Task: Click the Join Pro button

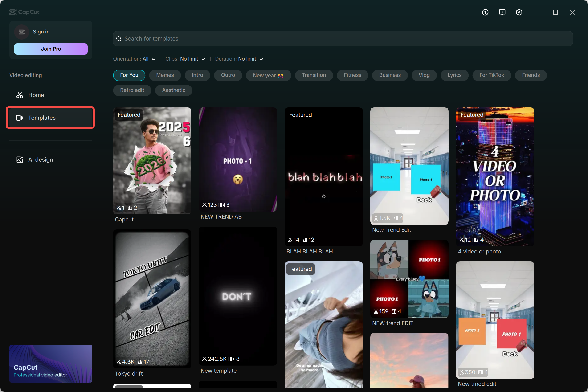Action: click(x=50, y=49)
